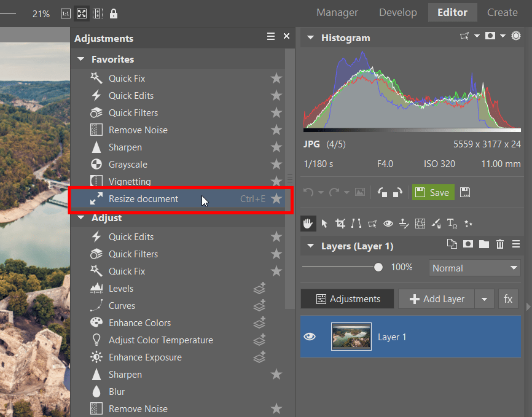Click the fit-to-screen zoom icon
Viewport: 532px width, 417px height.
(x=82, y=14)
